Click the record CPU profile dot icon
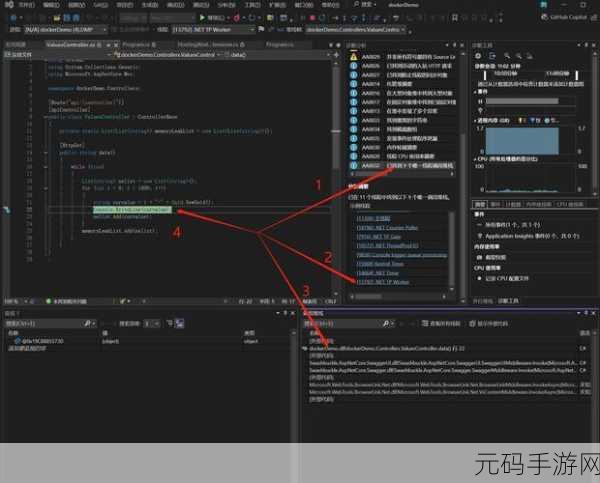Viewport: 600px width, 483px height. (x=480, y=278)
